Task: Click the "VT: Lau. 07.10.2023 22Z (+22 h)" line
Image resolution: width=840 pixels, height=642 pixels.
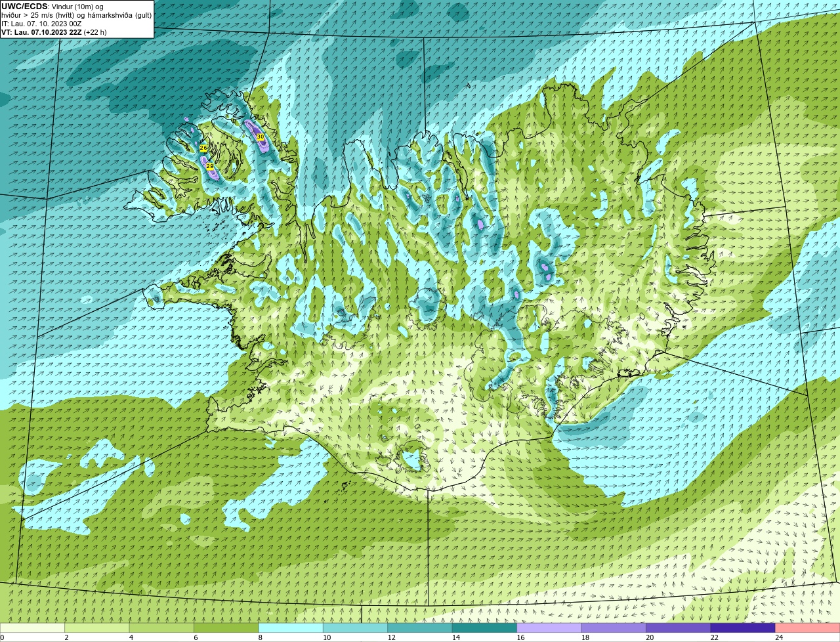Action: tap(54, 32)
